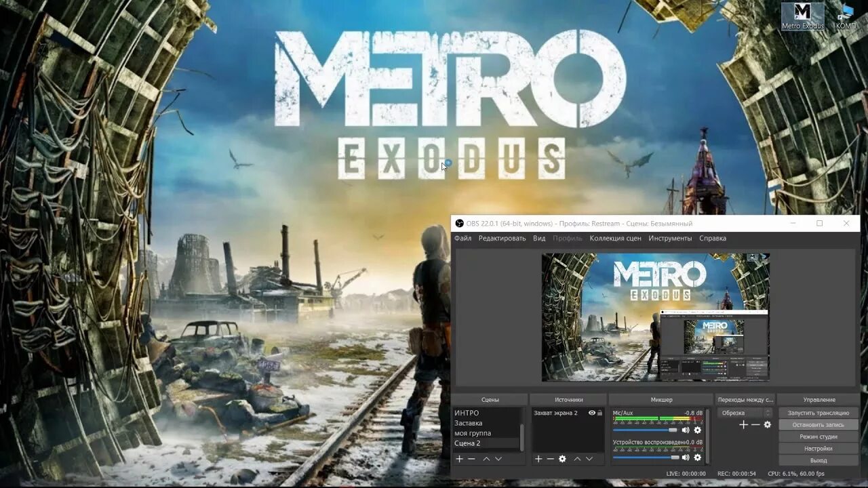Click the LIVE: 00:00:00 status text

(x=686, y=474)
